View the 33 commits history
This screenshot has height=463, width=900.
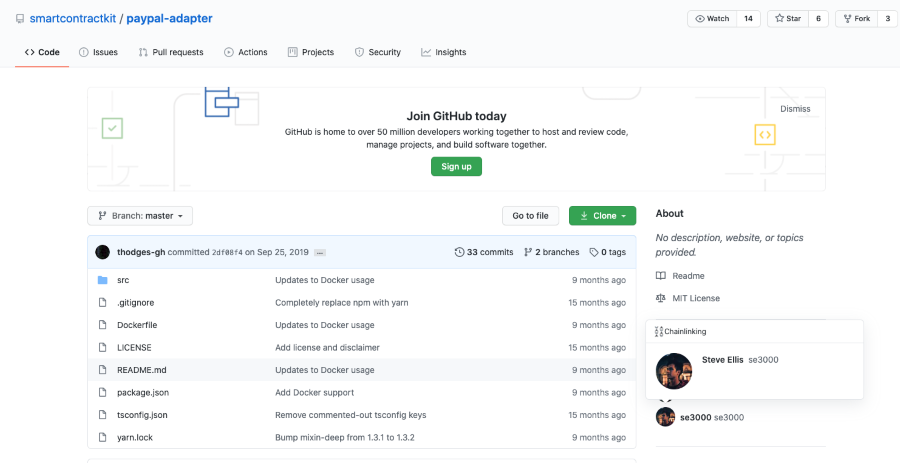484,252
